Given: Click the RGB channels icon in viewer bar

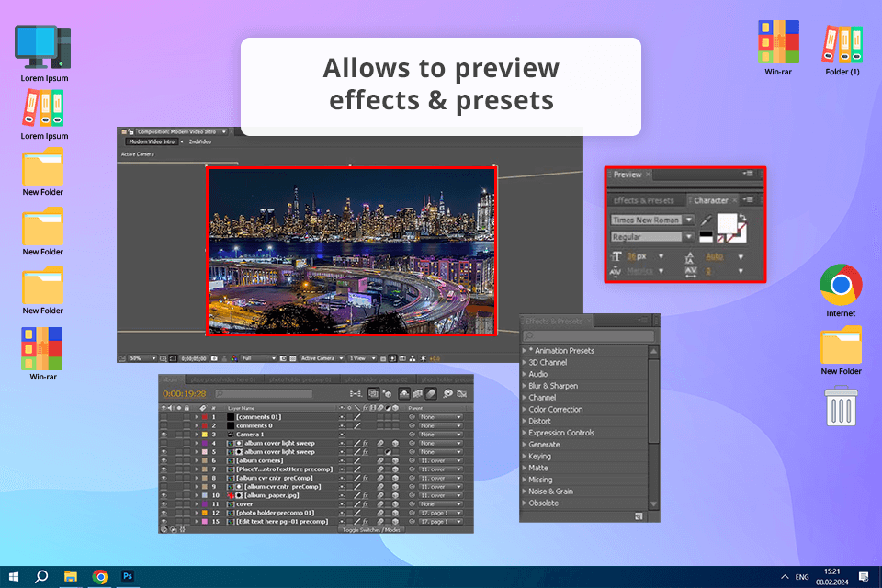Looking at the screenshot, I should [x=234, y=358].
